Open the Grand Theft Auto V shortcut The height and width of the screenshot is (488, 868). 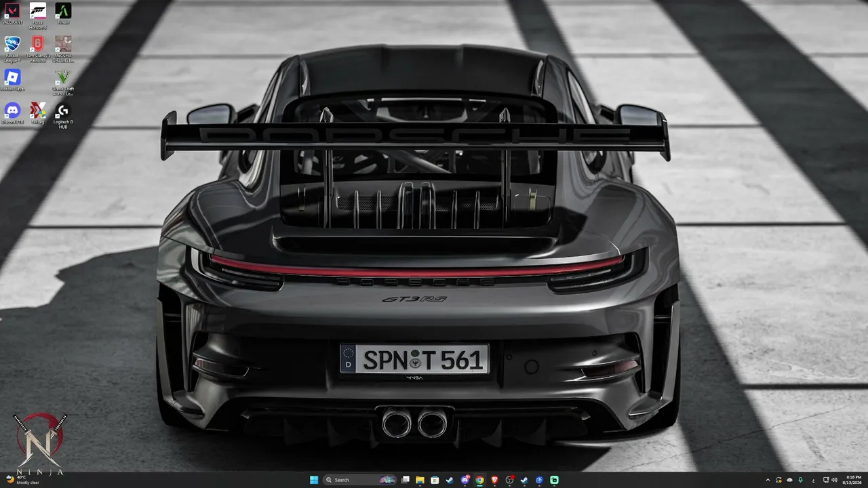point(63,82)
